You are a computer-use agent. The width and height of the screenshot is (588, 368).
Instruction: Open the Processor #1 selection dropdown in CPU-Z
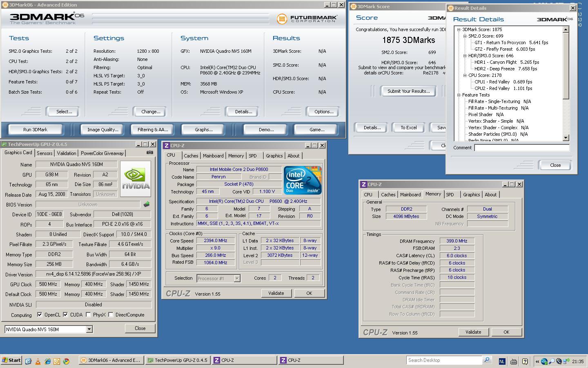point(236,278)
